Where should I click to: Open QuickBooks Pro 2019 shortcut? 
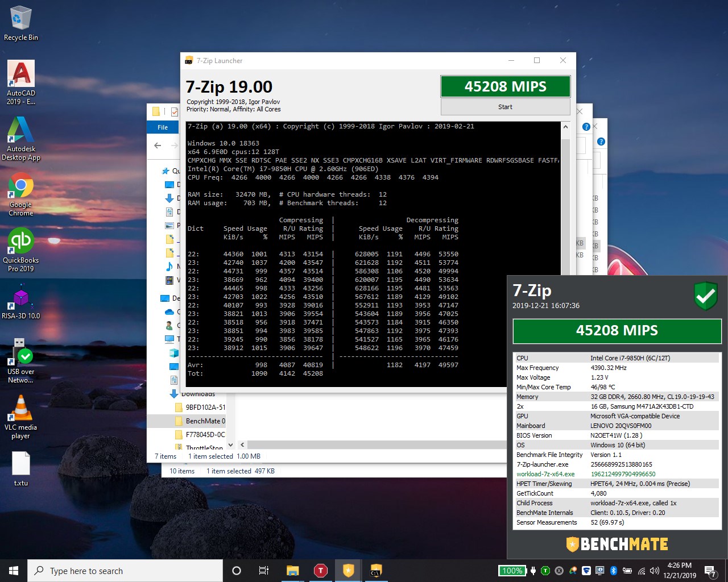(20, 250)
